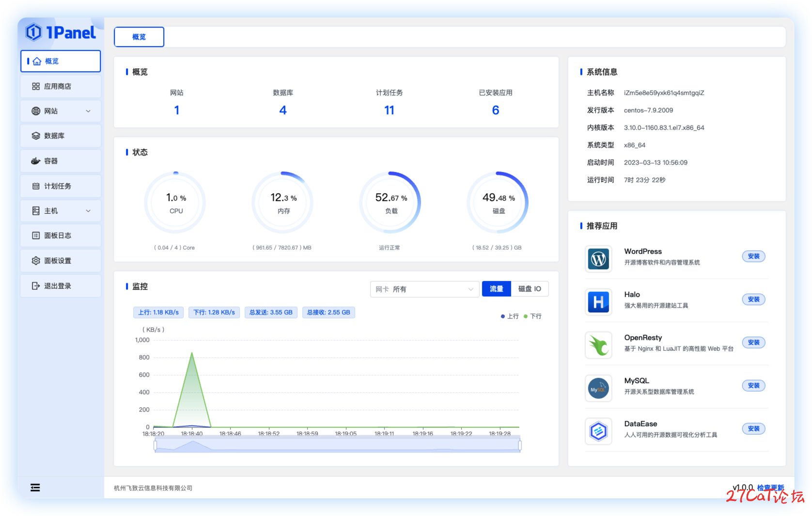Click kernel version 3.10.0-1160.83.1.el7.x86_64
This screenshot has height=516, width=812.
click(x=664, y=128)
